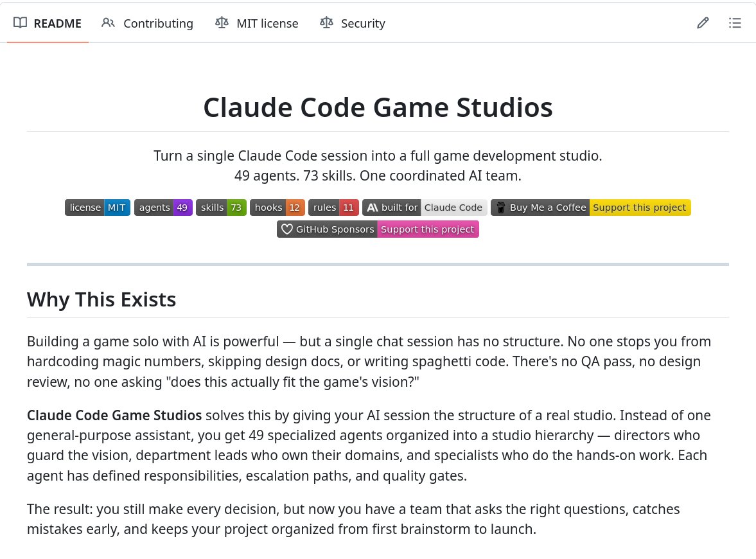756x559 pixels.
Task: Click the license MIT badge
Action: tap(98, 208)
